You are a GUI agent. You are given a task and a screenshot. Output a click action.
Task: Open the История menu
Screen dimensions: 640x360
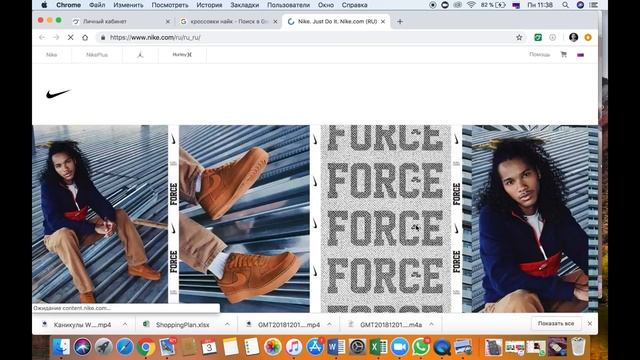pos(209,5)
